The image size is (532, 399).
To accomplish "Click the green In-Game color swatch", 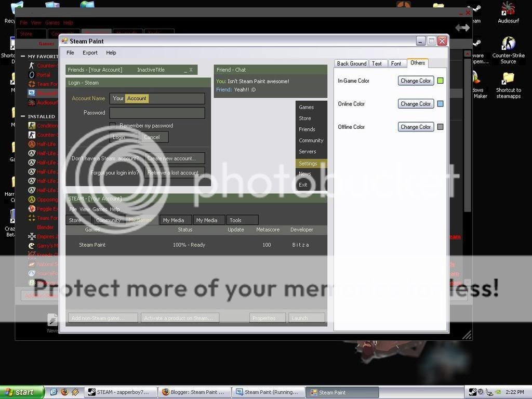I will [440, 81].
